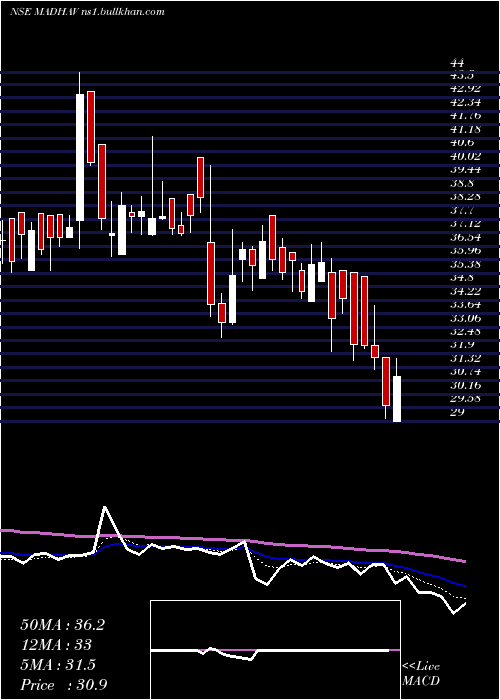This screenshot has height=700, width=500.
Task: Select the 37.12 price axis label
Action: click(x=465, y=224)
